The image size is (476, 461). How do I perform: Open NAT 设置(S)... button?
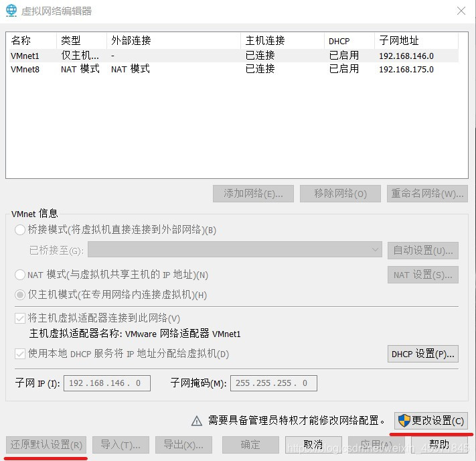pyautogui.click(x=423, y=275)
